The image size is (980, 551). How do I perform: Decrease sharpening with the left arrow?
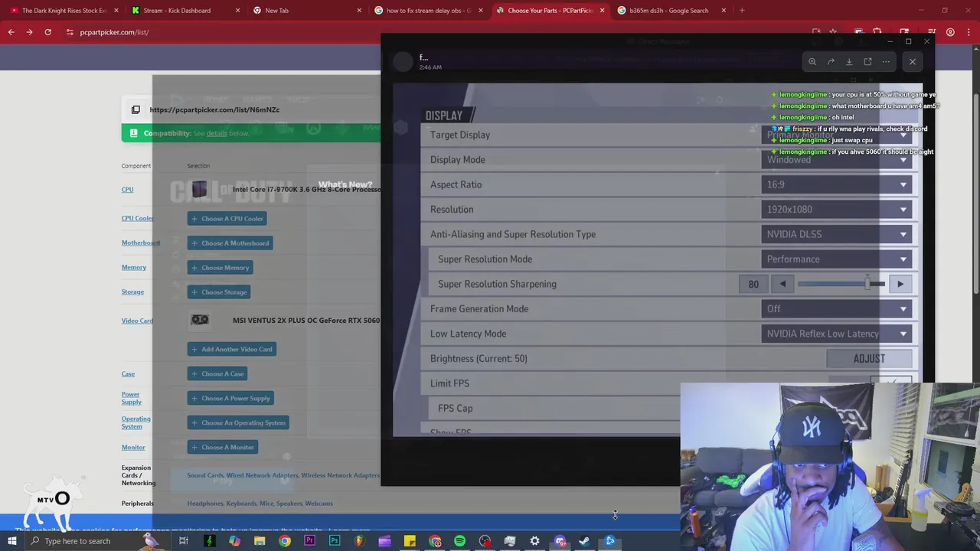point(782,284)
